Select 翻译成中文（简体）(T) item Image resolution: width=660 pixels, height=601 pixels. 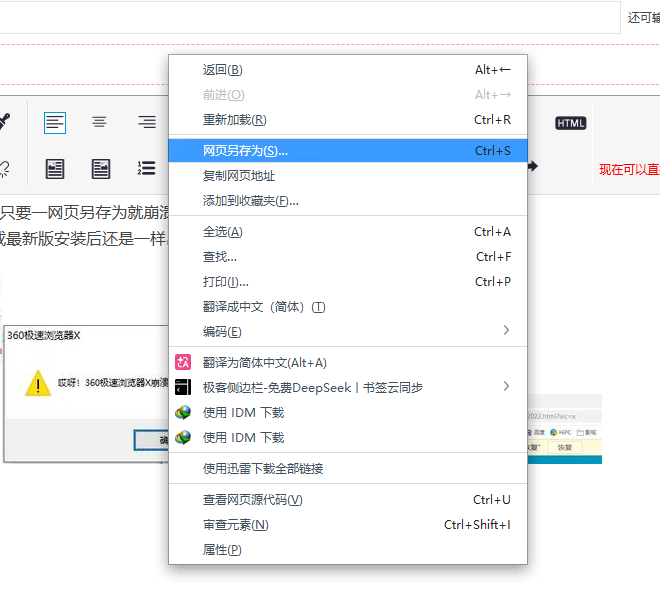[348, 307]
